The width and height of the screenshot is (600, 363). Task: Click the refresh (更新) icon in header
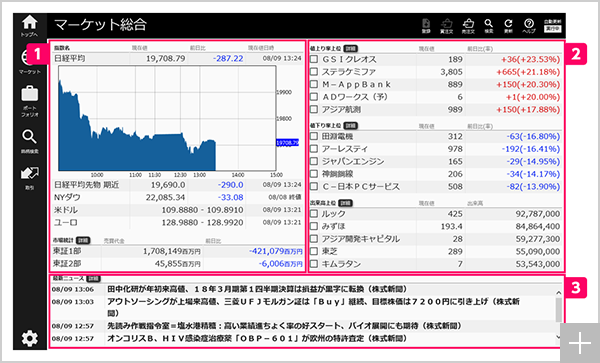coord(508,26)
